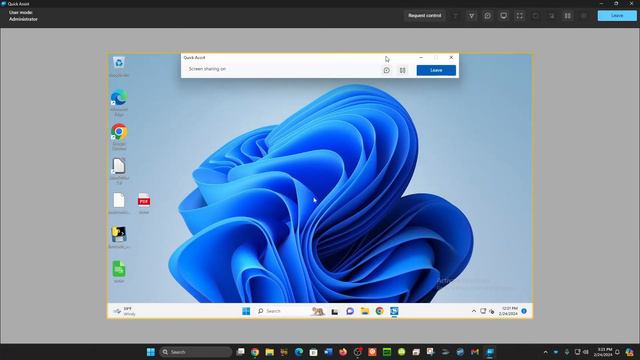Click the monitor display icon in top toolbar

pyautogui.click(x=503, y=16)
